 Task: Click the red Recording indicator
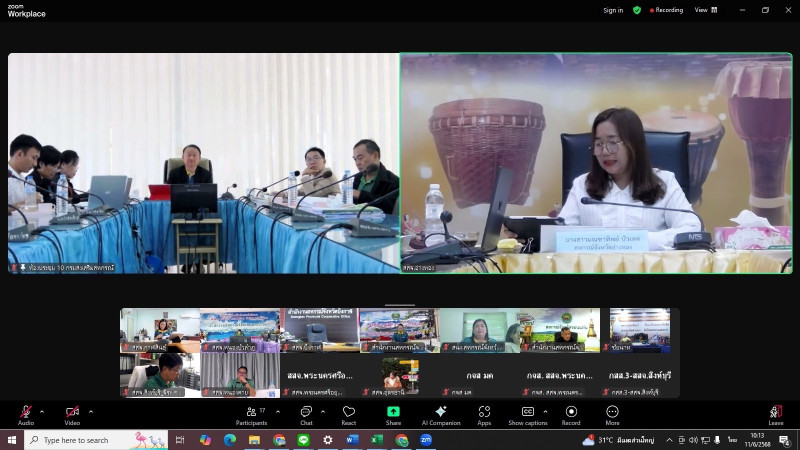click(x=666, y=10)
